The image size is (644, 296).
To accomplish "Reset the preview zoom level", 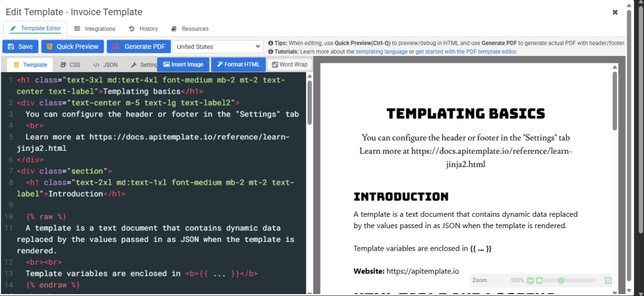I will [x=608, y=280].
